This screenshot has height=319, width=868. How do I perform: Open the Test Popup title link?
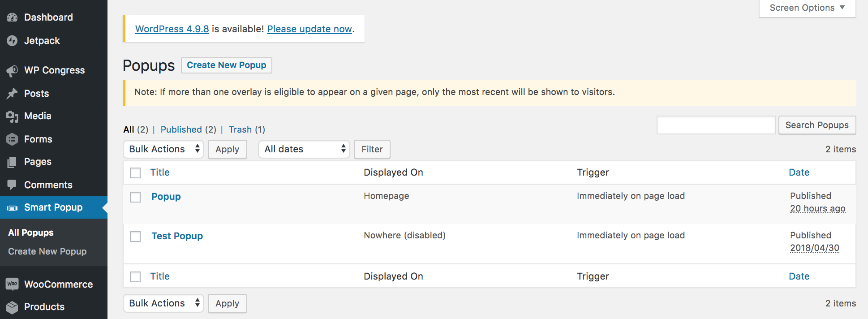(x=177, y=236)
